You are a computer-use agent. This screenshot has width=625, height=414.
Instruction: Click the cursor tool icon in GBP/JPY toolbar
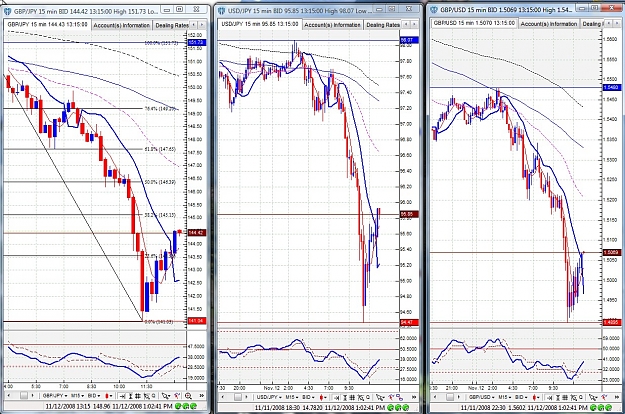[166, 396]
